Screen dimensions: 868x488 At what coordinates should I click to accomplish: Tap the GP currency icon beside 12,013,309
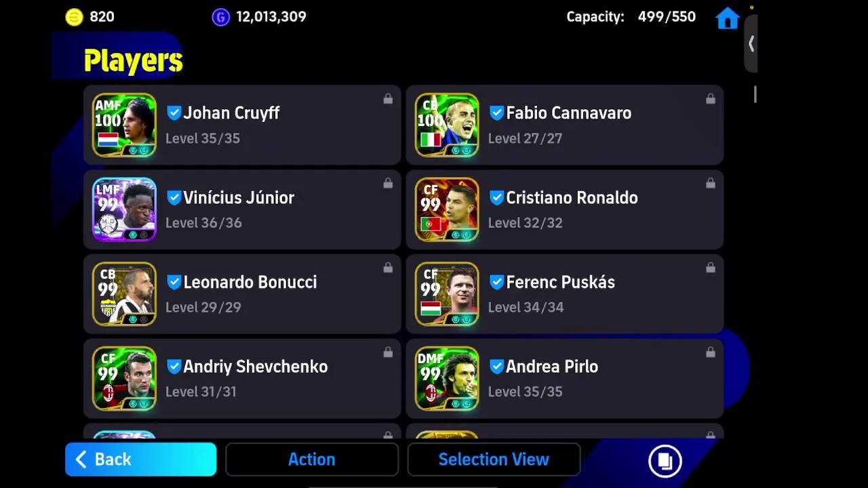221,17
